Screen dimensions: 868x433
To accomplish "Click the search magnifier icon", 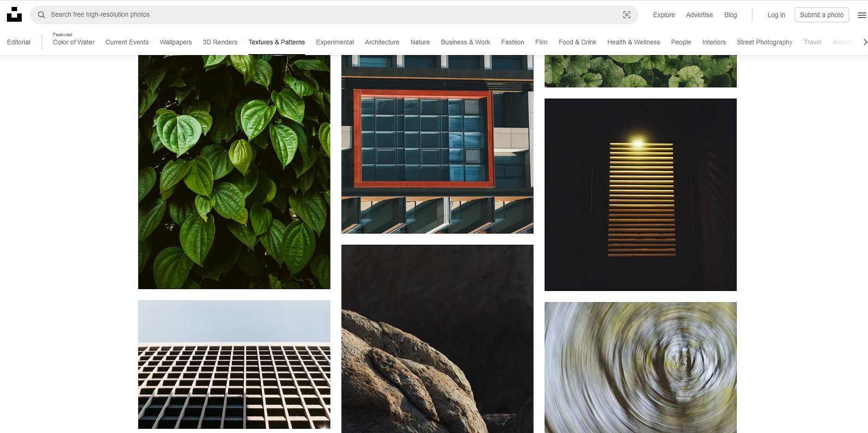I will click(x=42, y=15).
